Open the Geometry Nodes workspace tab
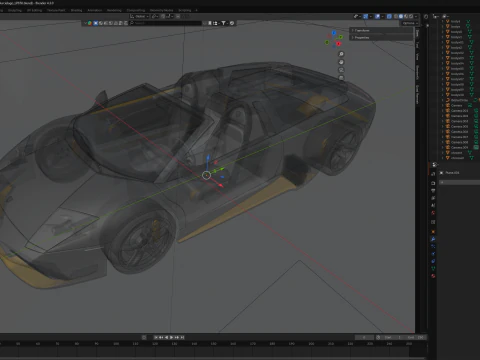Image resolution: width=480 pixels, height=360 pixels. [161, 10]
